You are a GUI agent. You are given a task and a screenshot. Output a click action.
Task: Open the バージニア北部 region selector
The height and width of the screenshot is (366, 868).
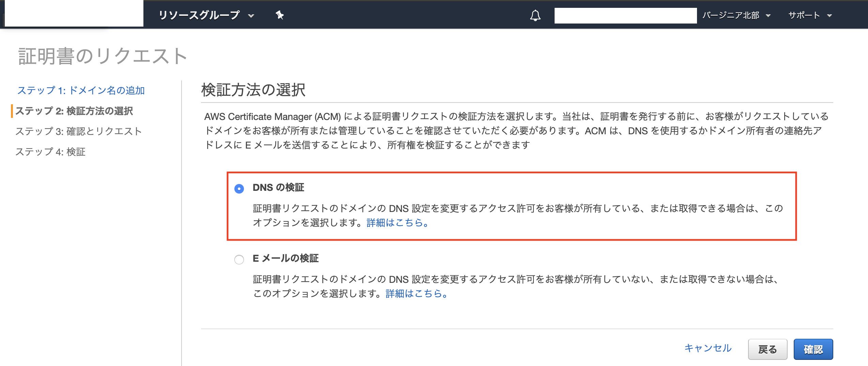(736, 15)
